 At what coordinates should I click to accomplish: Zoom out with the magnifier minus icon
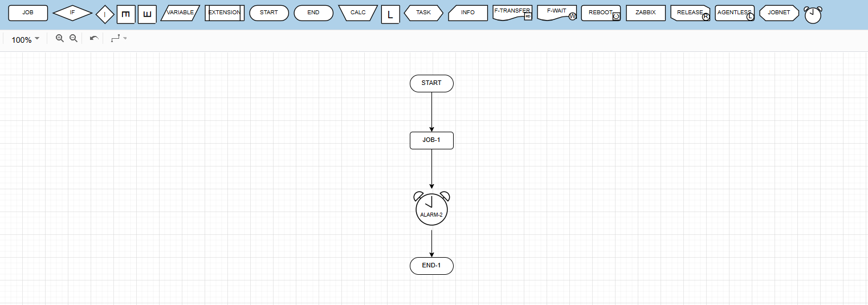(73, 38)
